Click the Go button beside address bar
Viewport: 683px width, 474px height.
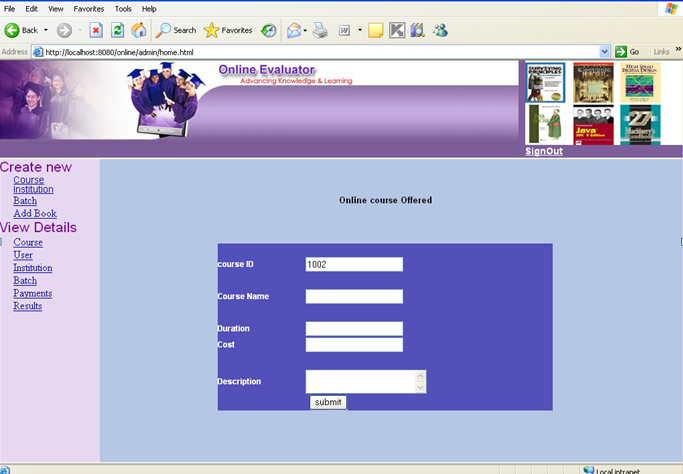[627, 52]
